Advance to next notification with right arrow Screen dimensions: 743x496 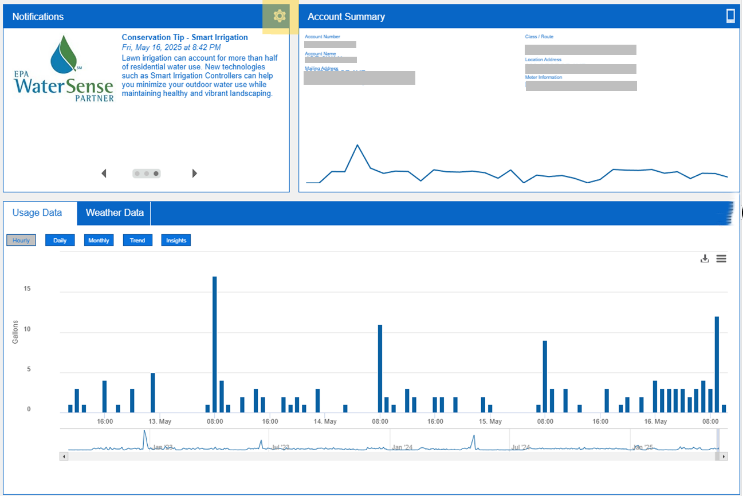[x=194, y=173]
